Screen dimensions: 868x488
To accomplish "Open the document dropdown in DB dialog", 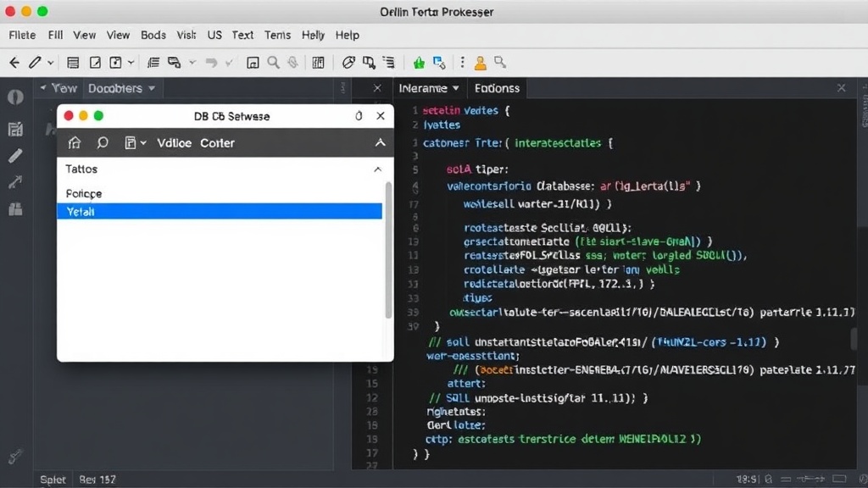I will [x=135, y=142].
